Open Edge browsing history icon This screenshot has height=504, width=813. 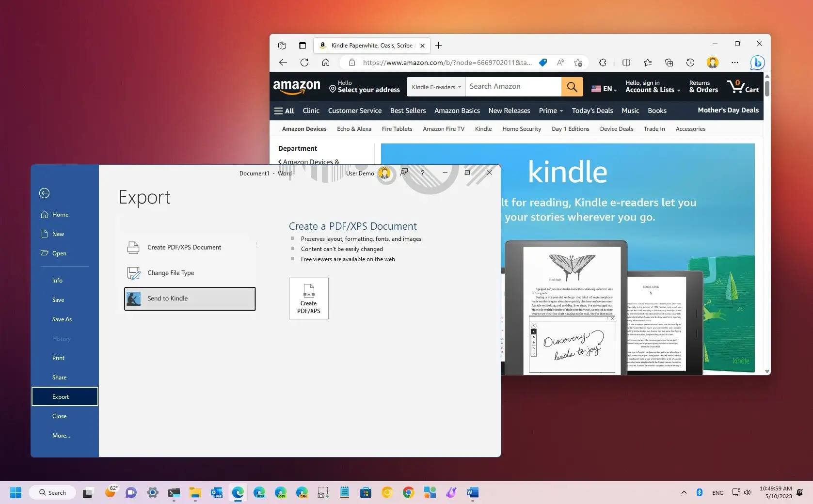point(690,63)
